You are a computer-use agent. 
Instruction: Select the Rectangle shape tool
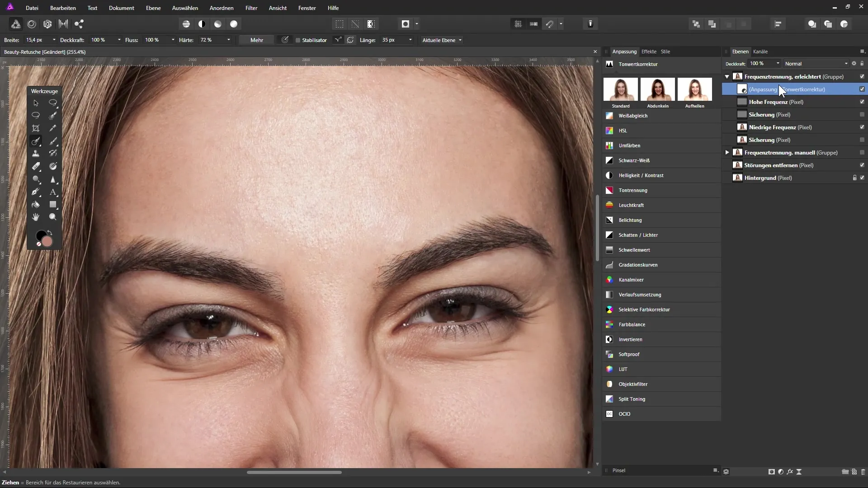pyautogui.click(x=53, y=204)
